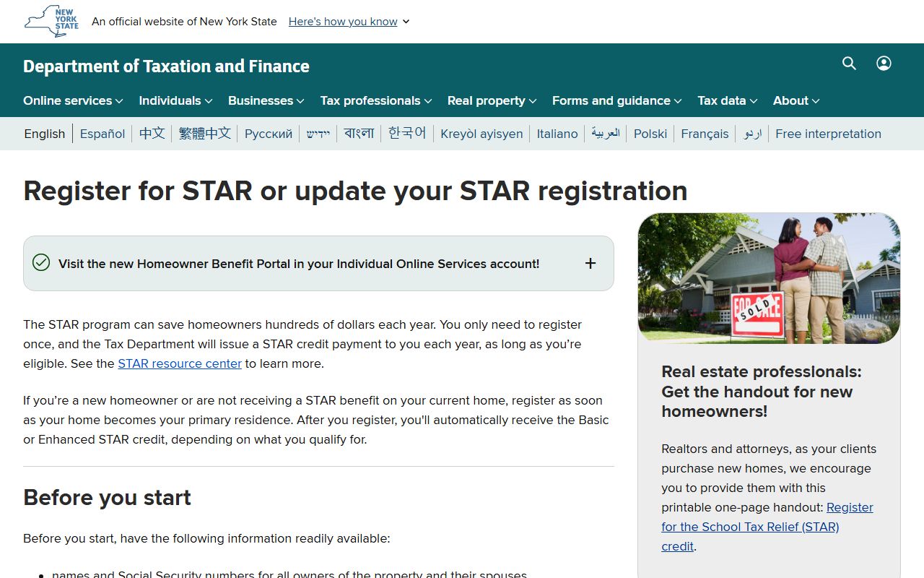Go to Department of Taxation and Finance home
Screen dimensions: 924x578
pos(166,66)
